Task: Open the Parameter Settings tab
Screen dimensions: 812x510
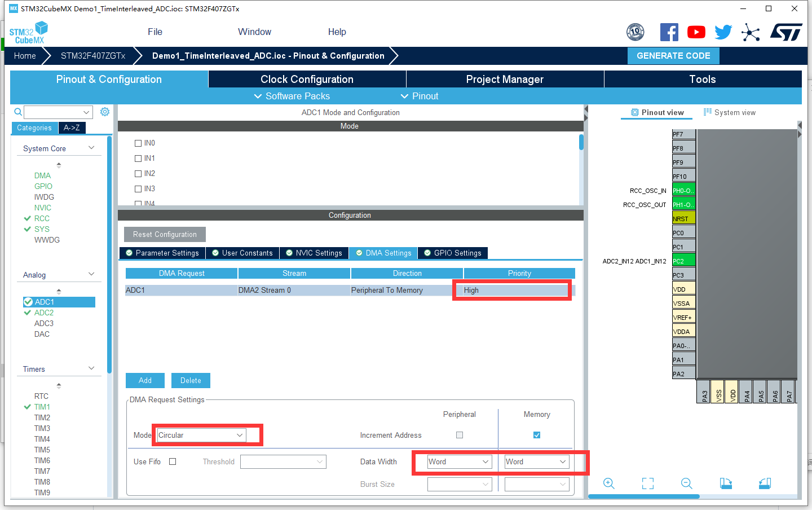Action: (x=162, y=253)
